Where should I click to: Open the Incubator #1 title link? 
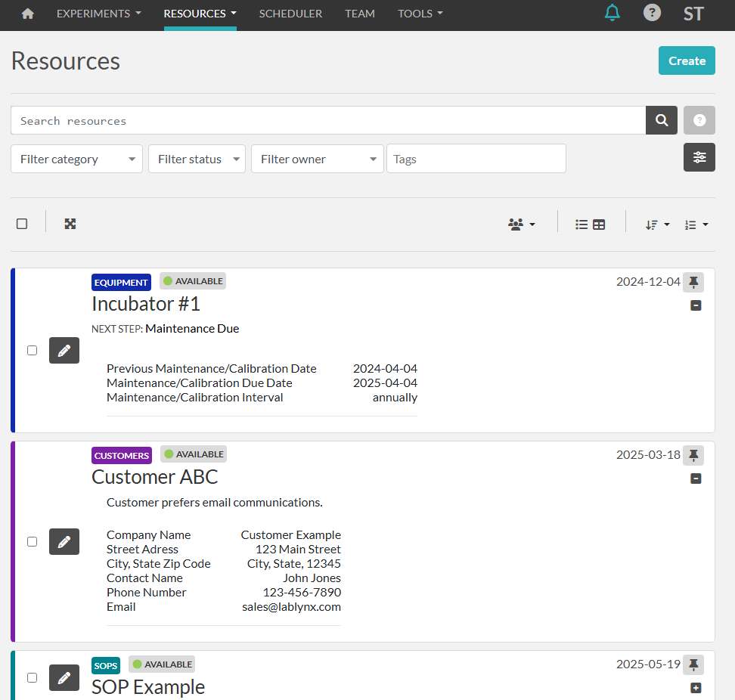click(x=146, y=304)
